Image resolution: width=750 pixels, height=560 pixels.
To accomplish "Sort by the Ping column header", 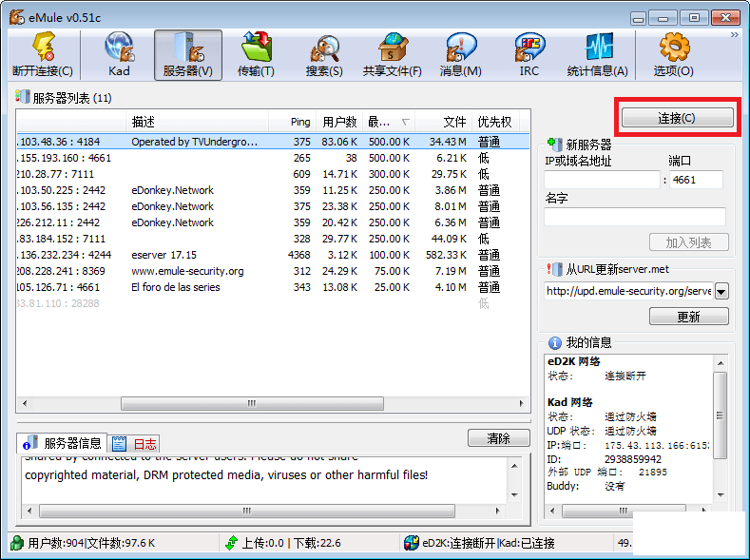I will (293, 122).
